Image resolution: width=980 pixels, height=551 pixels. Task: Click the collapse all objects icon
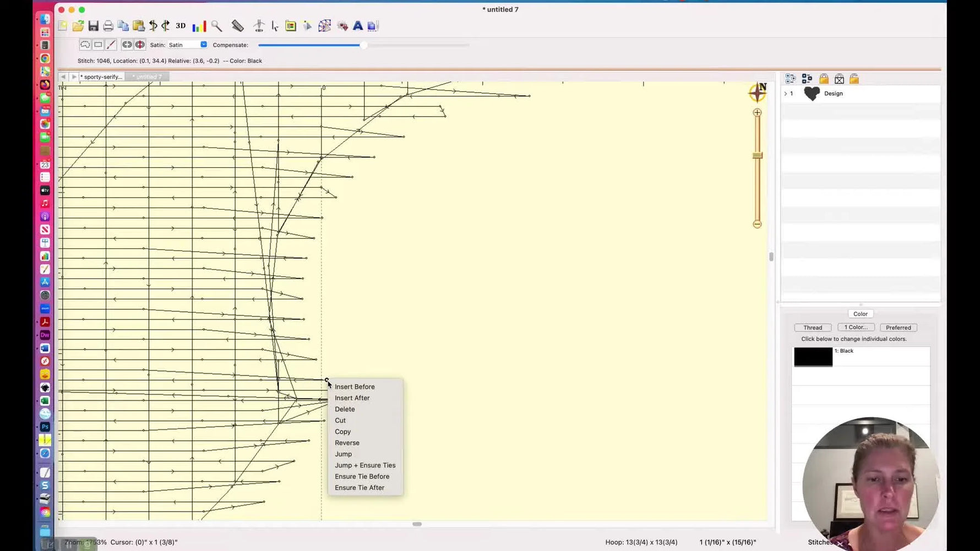[x=807, y=79]
